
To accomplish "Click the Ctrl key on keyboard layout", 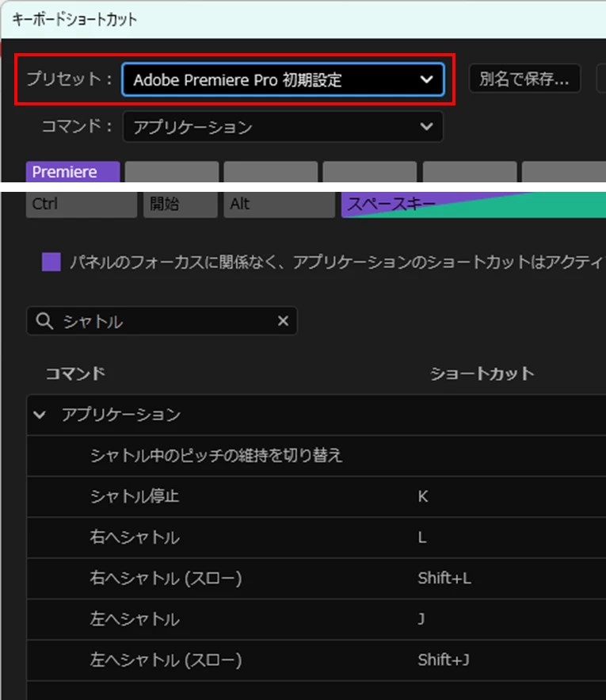I will 82,205.
